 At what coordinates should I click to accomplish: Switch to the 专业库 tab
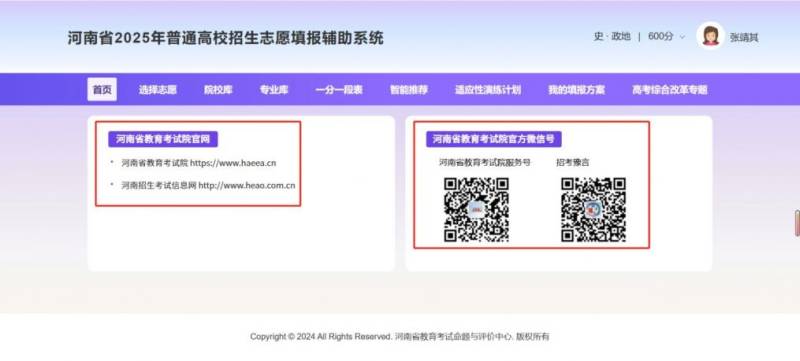point(274,90)
